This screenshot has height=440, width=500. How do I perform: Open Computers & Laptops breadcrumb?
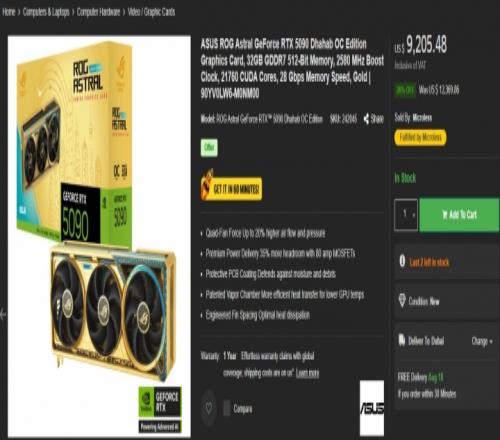(x=46, y=12)
